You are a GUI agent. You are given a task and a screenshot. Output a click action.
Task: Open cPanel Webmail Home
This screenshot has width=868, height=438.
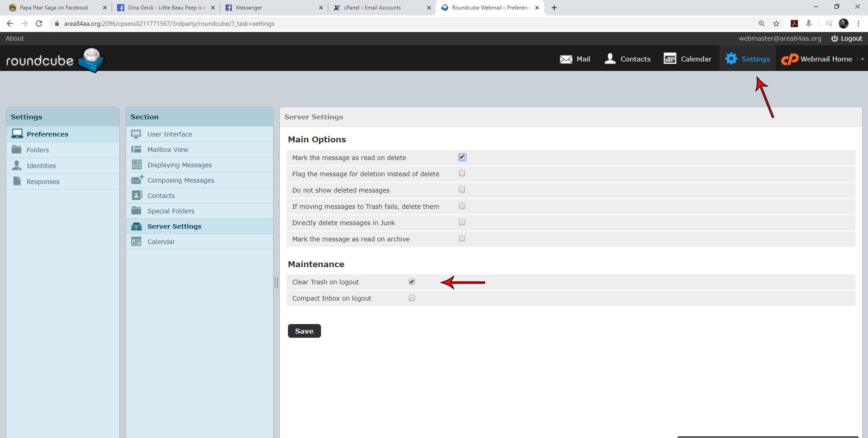pos(816,59)
